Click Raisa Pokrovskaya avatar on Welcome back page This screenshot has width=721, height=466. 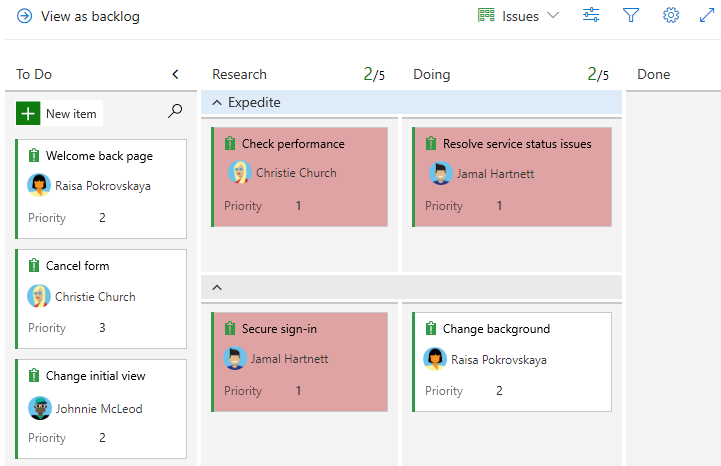coord(39,185)
